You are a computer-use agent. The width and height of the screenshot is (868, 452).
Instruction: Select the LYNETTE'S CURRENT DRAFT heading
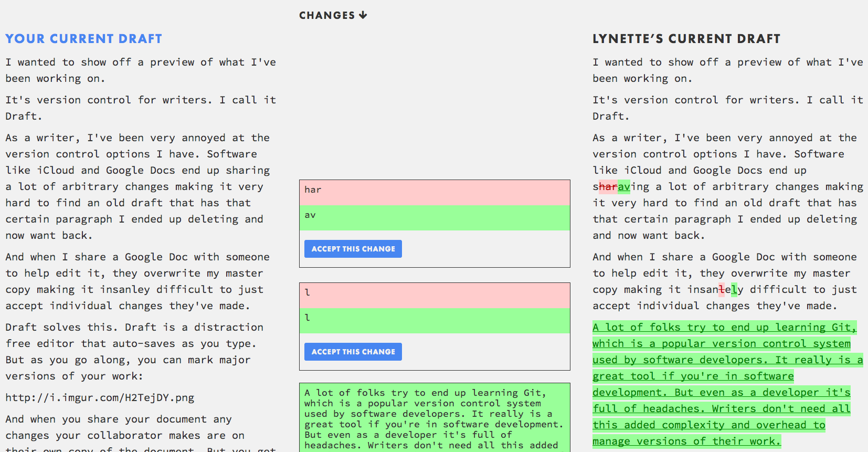(x=686, y=39)
